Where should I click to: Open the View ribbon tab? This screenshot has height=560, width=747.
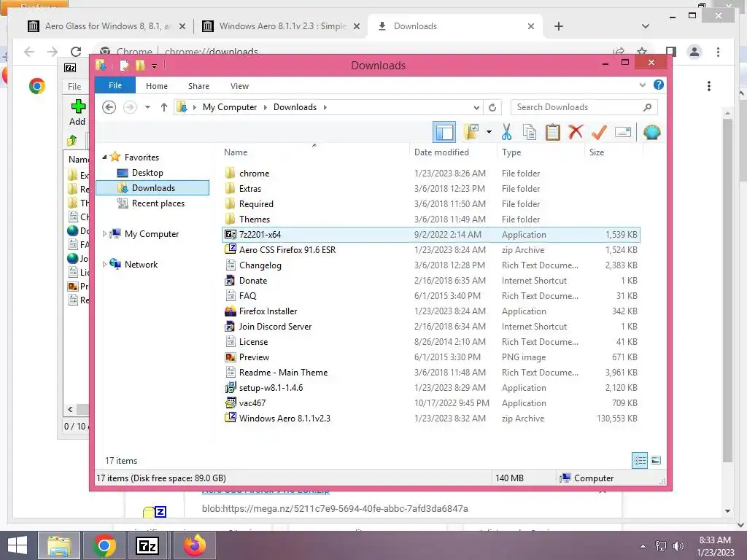click(x=239, y=86)
